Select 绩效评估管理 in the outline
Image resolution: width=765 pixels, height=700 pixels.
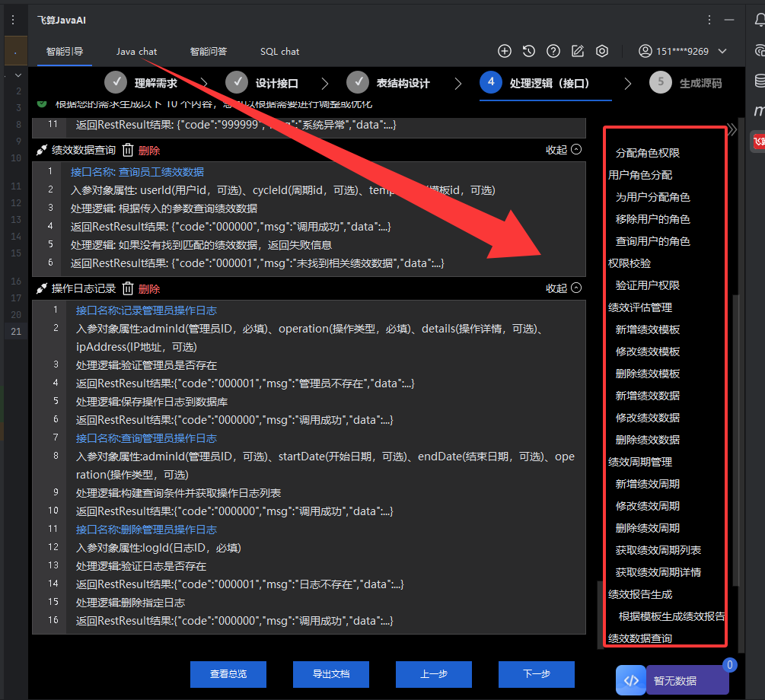(640, 308)
